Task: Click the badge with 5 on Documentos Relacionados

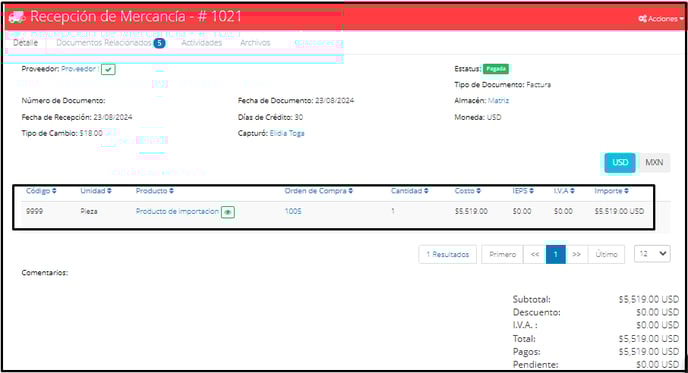Action: [x=159, y=43]
